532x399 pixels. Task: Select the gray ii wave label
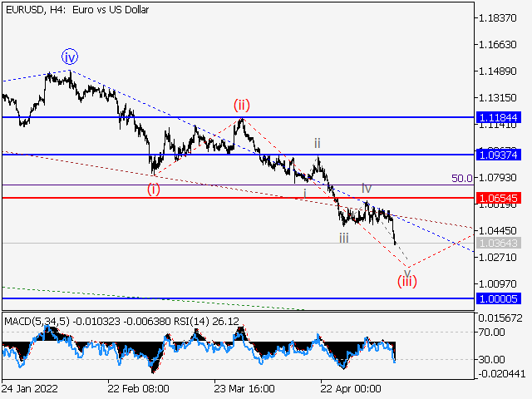tap(318, 143)
